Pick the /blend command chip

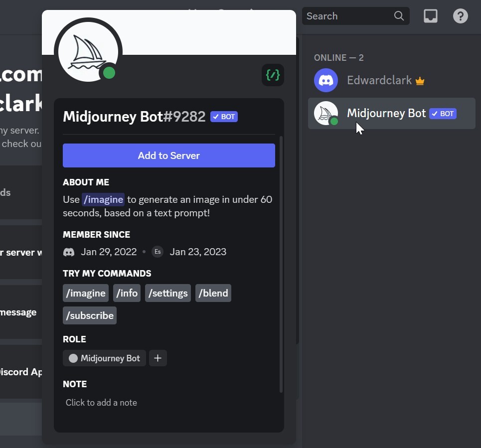(213, 293)
